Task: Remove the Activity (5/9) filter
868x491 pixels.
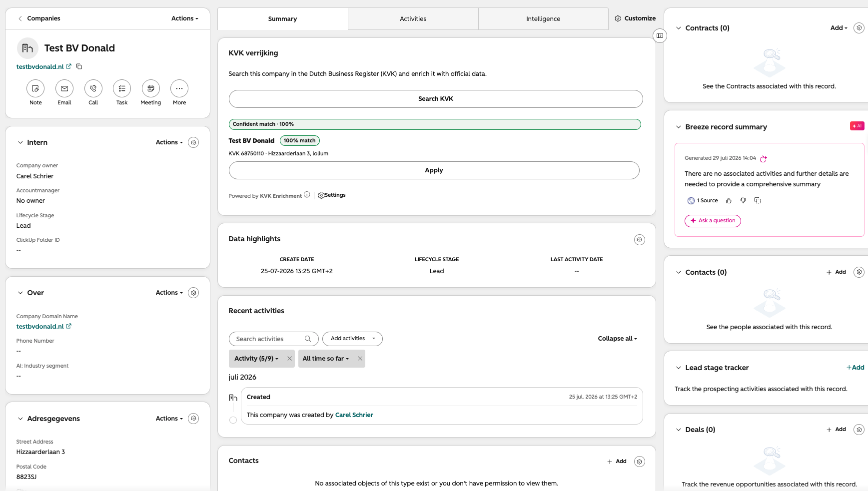Action: click(x=289, y=359)
